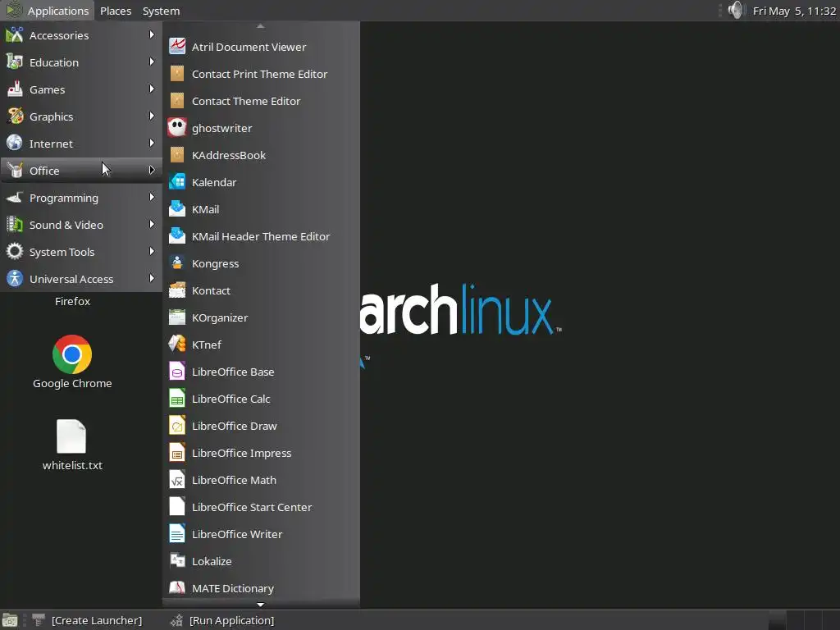The image size is (840, 630).
Task: Open MATE Dictionary icon
Action: (x=177, y=587)
